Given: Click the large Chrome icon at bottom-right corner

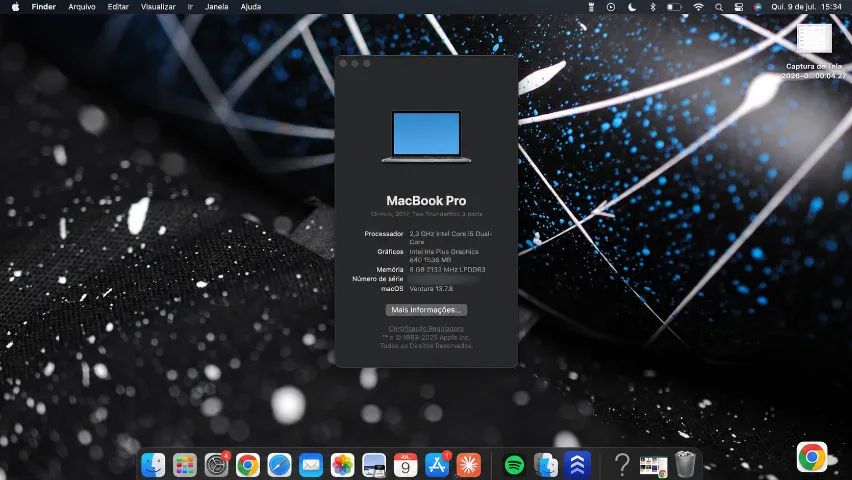Looking at the screenshot, I should click(812, 457).
